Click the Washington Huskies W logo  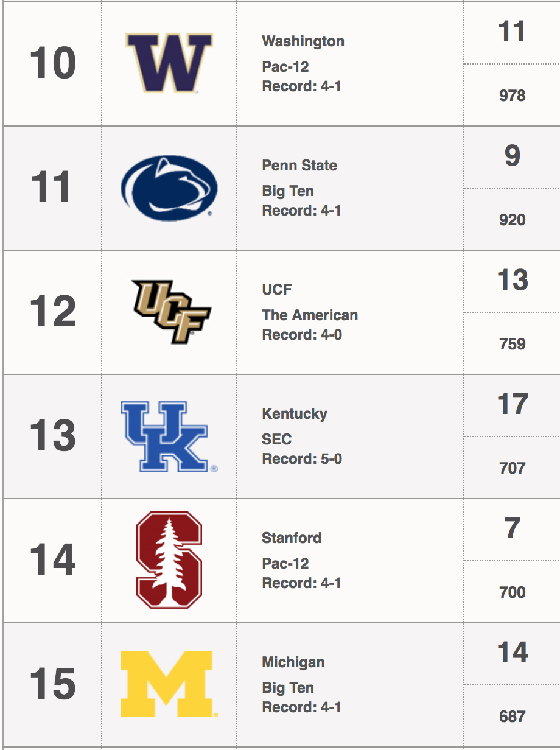pos(169,63)
